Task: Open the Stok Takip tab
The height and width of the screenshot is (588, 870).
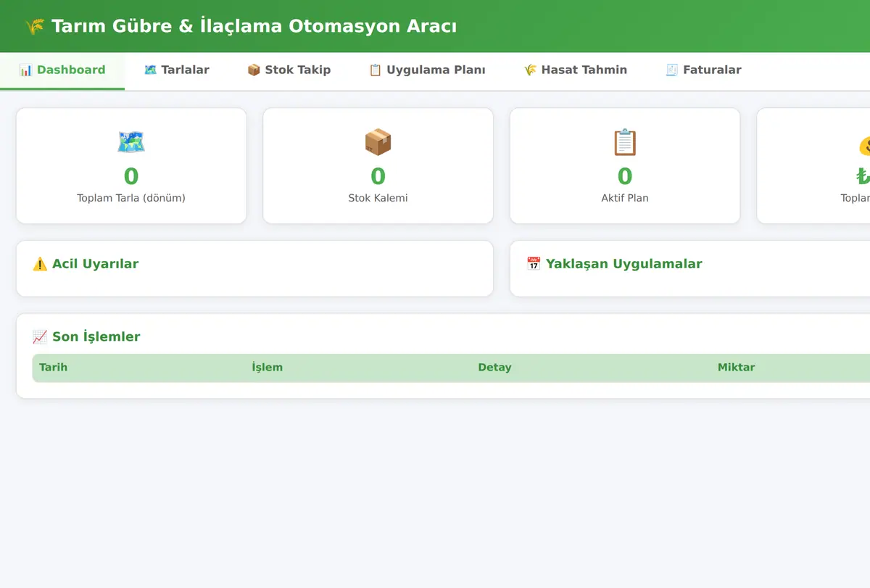Action: (289, 70)
